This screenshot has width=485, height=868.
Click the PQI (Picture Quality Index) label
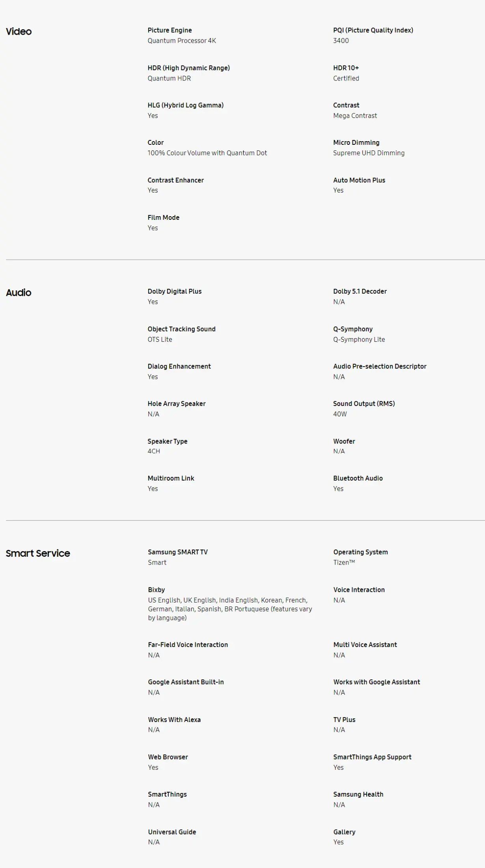coord(373,30)
